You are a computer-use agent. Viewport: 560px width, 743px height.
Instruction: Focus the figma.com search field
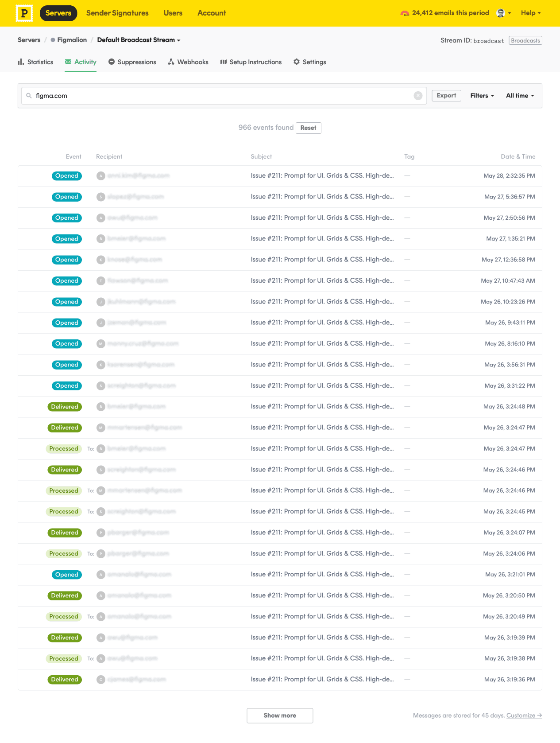pyautogui.click(x=224, y=96)
